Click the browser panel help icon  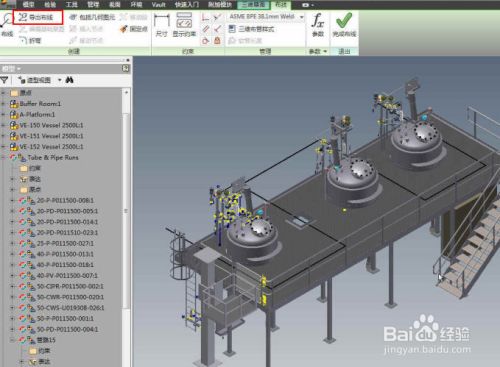pyautogui.click(x=126, y=69)
